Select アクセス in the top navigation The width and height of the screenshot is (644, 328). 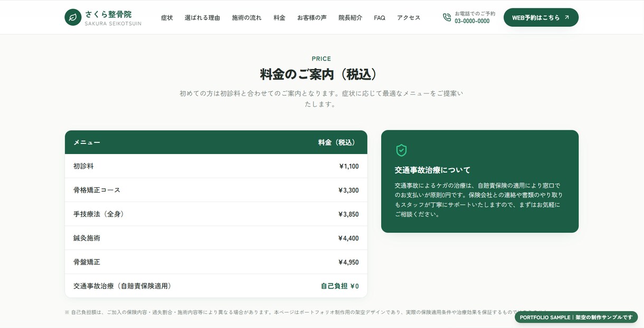click(x=409, y=17)
